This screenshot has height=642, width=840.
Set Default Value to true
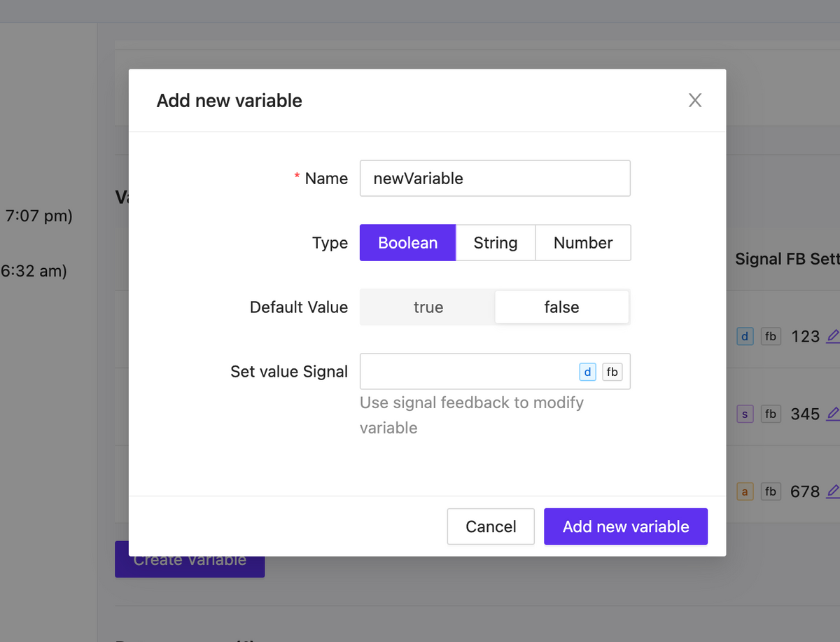428,307
